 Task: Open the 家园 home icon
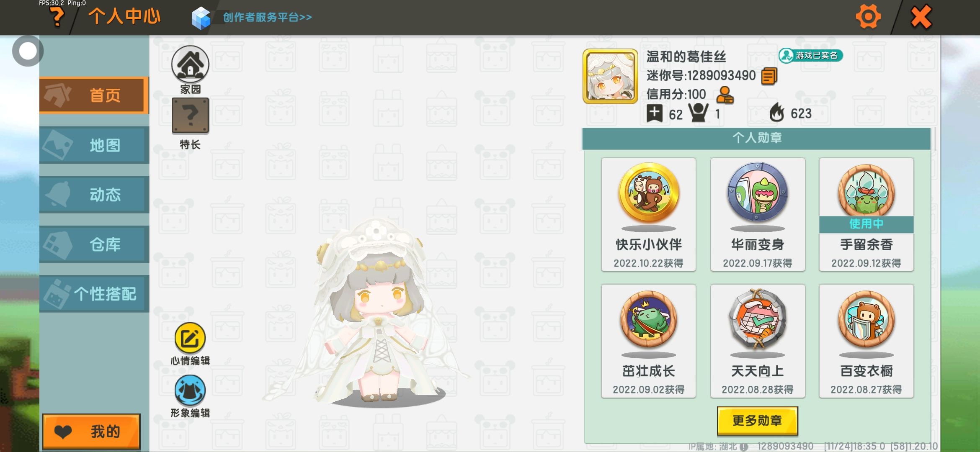(x=190, y=64)
